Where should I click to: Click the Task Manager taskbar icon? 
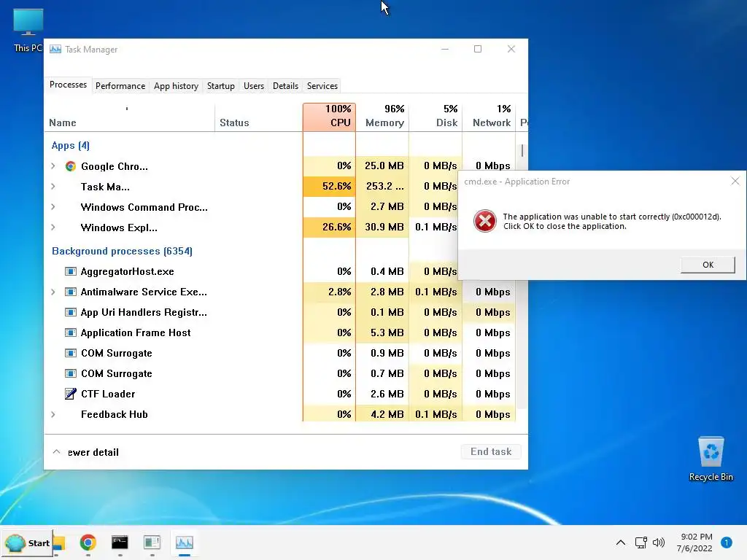click(185, 542)
